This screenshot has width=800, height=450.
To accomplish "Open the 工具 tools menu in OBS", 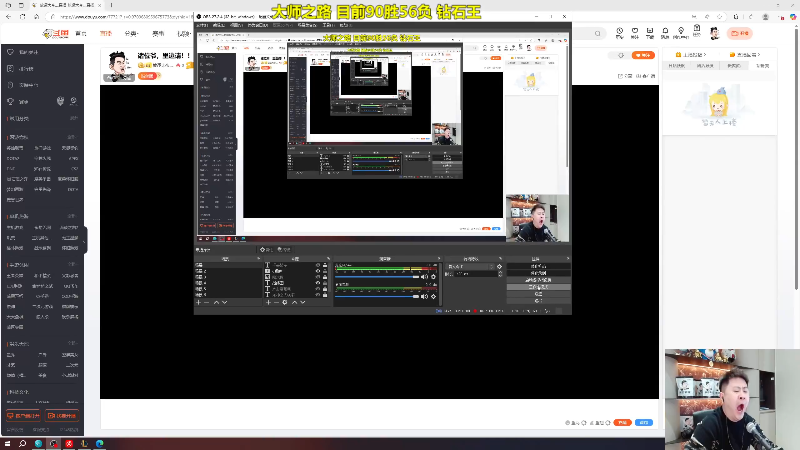I will [328, 25].
